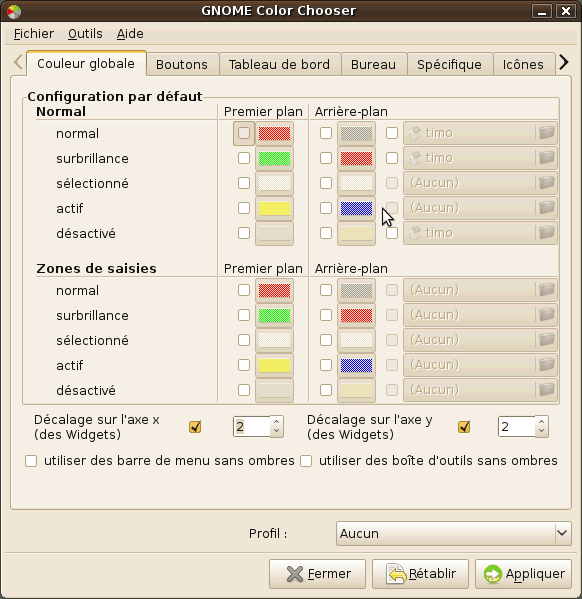The height and width of the screenshot is (599, 582).
Task: Pick Zones de saisies surbrillance red background swatch
Action: [356, 315]
